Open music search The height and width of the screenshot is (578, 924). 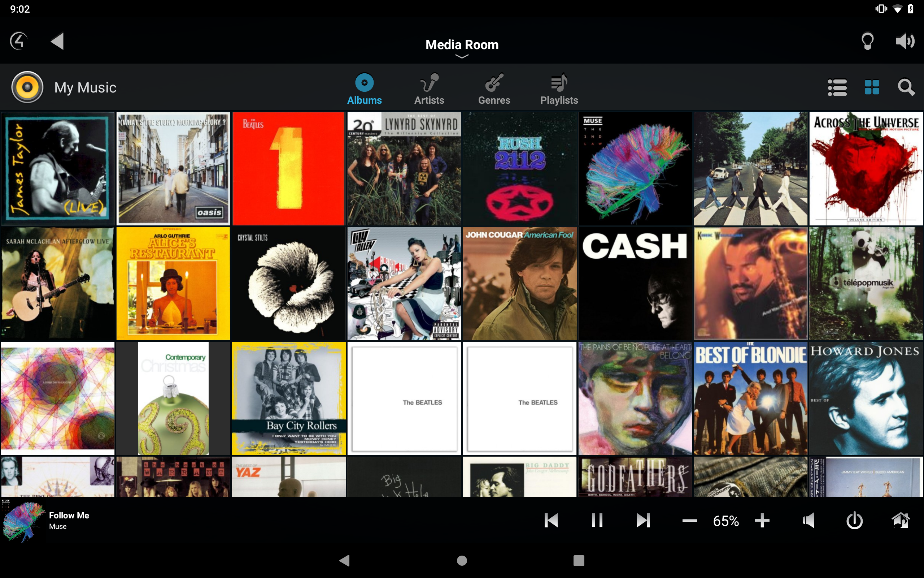click(x=906, y=87)
